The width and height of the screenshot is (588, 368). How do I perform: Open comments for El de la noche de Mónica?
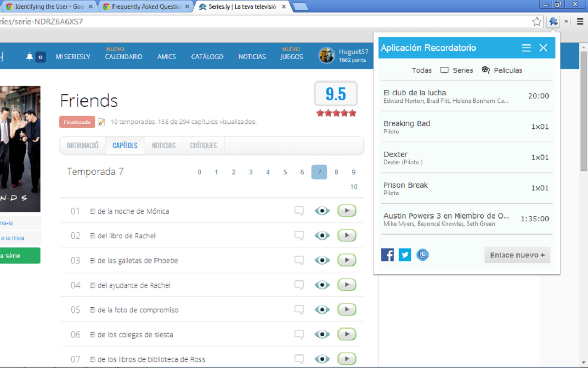pos(299,211)
